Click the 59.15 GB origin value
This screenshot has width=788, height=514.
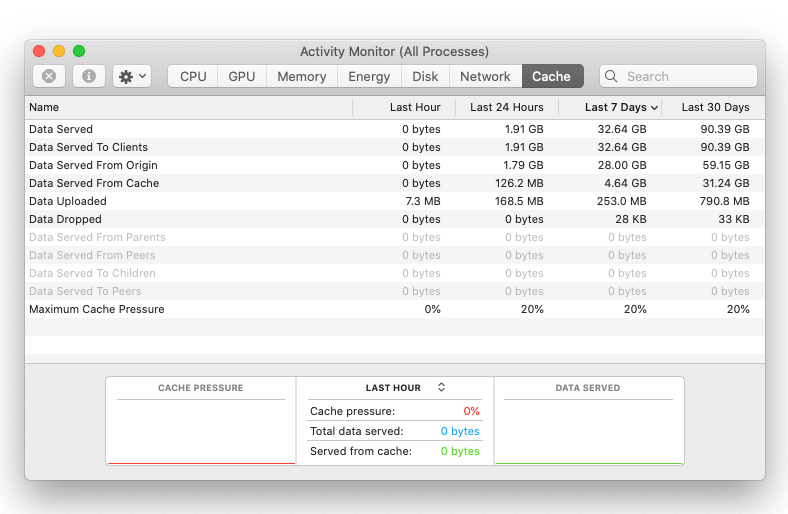coord(726,165)
